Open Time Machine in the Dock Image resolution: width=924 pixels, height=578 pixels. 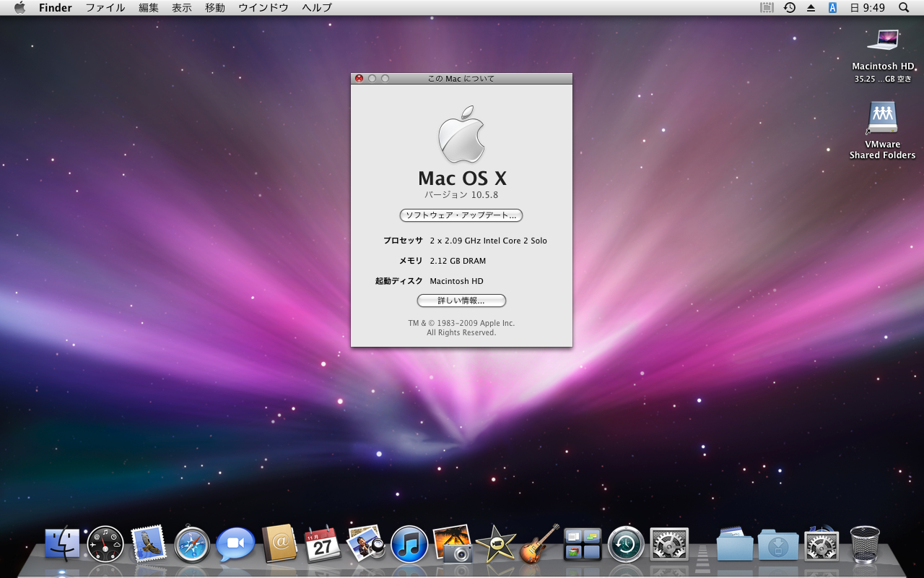click(626, 544)
